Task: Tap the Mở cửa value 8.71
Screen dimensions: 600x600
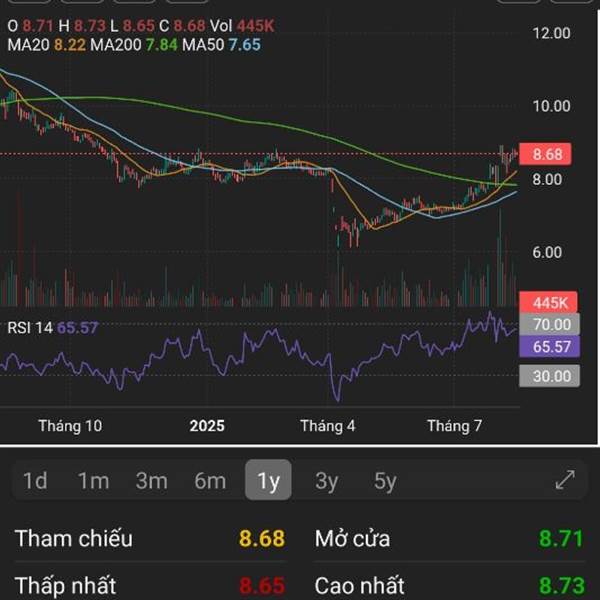Action: pyautogui.click(x=561, y=538)
